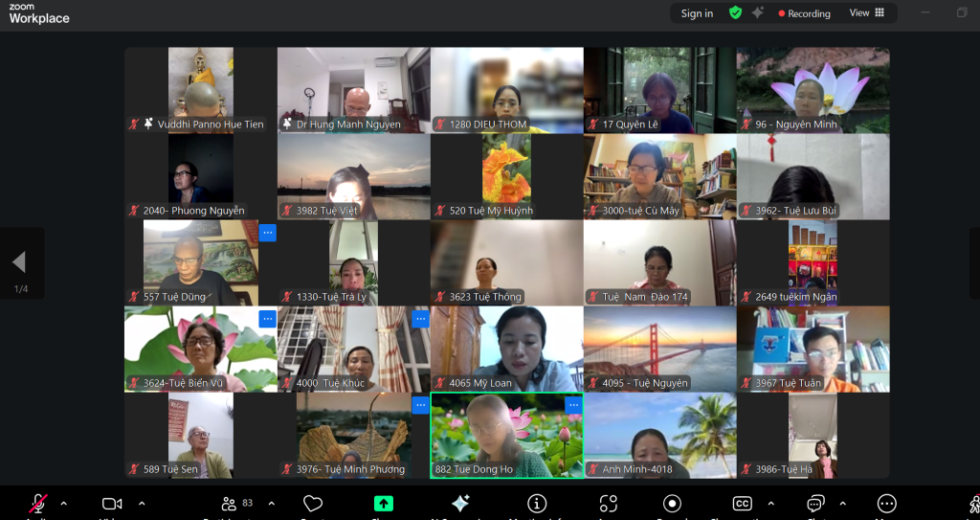Show Meeting info icon

coord(537,504)
